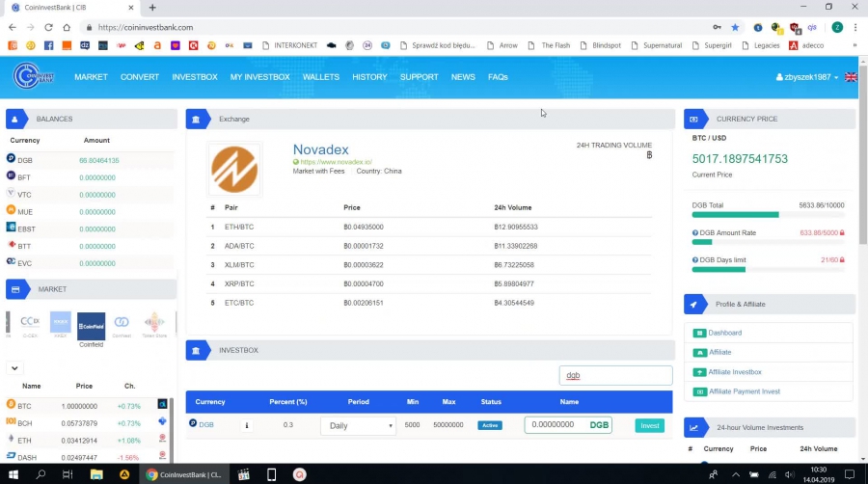Open the MARKET navigation item
Image resolution: width=868 pixels, height=484 pixels.
point(91,77)
